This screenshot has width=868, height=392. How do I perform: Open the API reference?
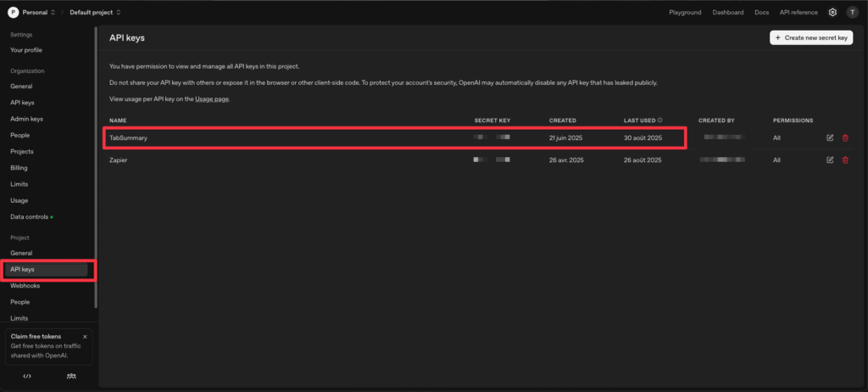pyautogui.click(x=798, y=12)
